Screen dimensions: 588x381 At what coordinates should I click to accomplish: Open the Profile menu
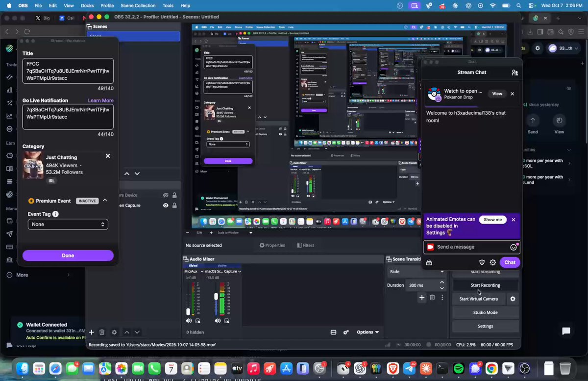click(107, 5)
